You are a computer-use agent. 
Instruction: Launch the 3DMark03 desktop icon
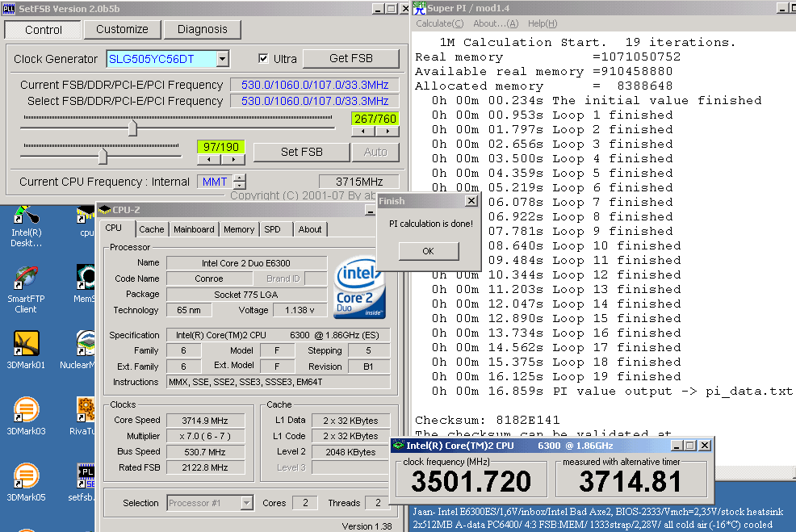point(26,416)
